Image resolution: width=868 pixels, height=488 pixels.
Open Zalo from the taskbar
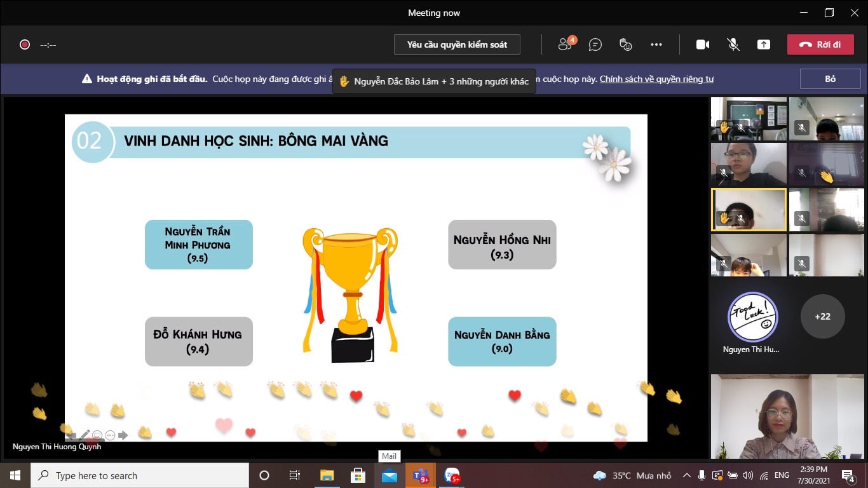pyautogui.click(x=452, y=475)
